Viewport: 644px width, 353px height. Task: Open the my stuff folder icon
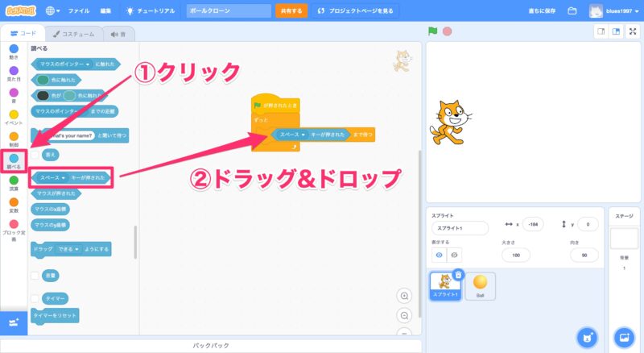tap(572, 11)
